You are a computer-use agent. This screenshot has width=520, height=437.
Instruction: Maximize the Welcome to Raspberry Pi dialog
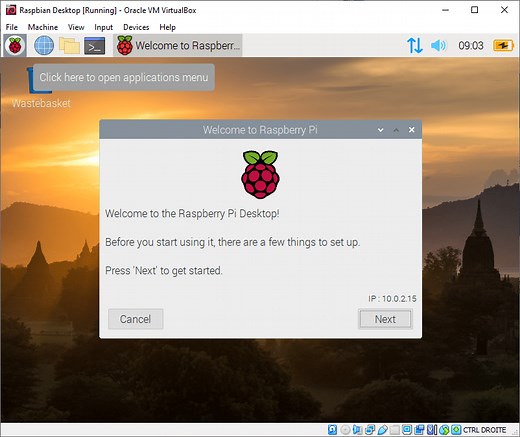(396, 130)
